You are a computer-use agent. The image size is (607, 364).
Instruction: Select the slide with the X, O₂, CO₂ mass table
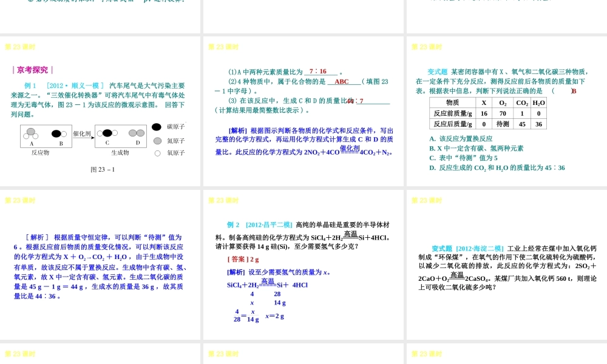(507, 112)
